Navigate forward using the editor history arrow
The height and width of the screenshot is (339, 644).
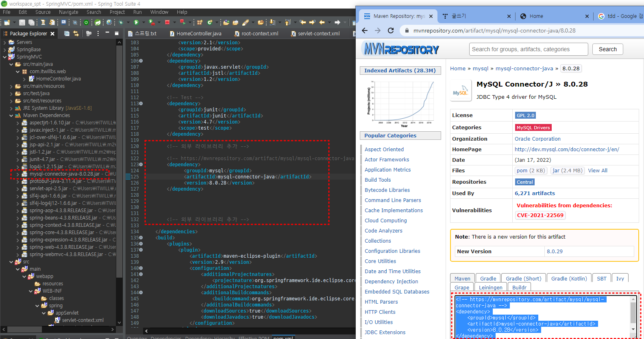pyautogui.click(x=337, y=22)
